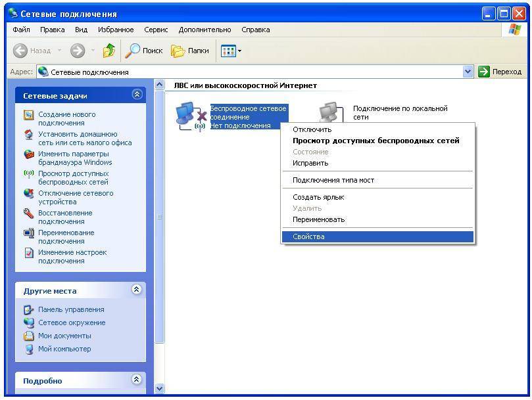The width and height of the screenshot is (532, 400).
Task: Open the Папки folders pane button
Action: (x=190, y=51)
